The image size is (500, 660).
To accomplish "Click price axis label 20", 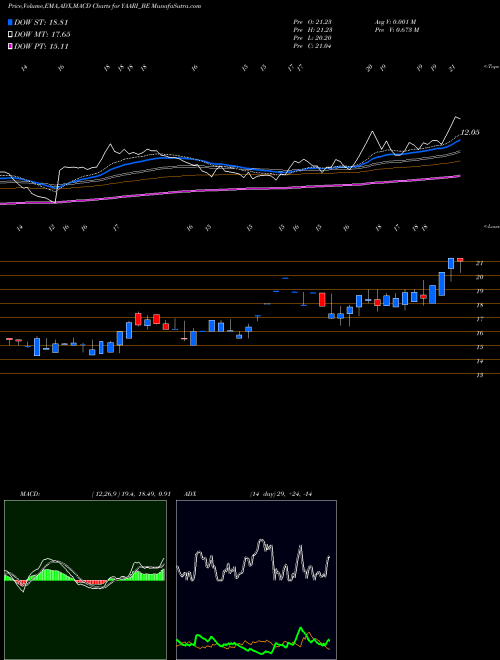I will pyautogui.click(x=479, y=277).
